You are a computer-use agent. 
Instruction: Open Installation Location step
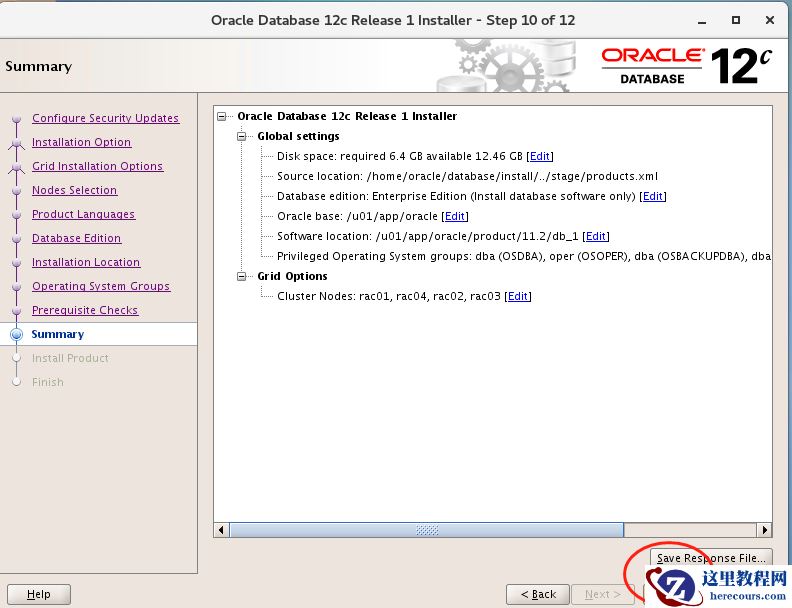tap(86, 262)
